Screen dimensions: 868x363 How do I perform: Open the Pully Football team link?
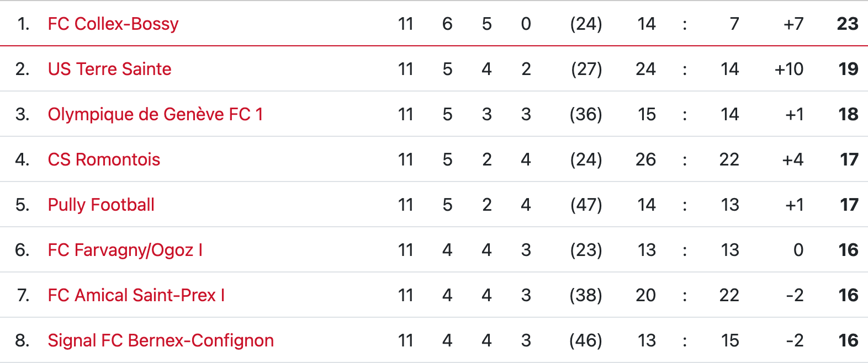101,205
